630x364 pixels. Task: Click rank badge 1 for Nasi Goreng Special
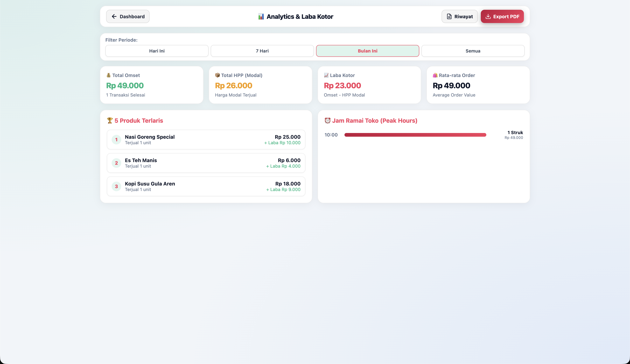pyautogui.click(x=116, y=140)
